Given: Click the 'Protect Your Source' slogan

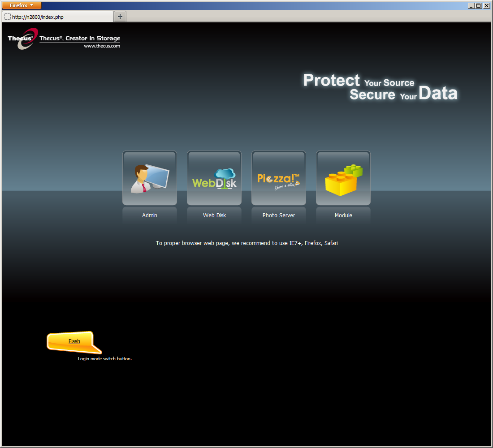Looking at the screenshot, I should 359,80.
